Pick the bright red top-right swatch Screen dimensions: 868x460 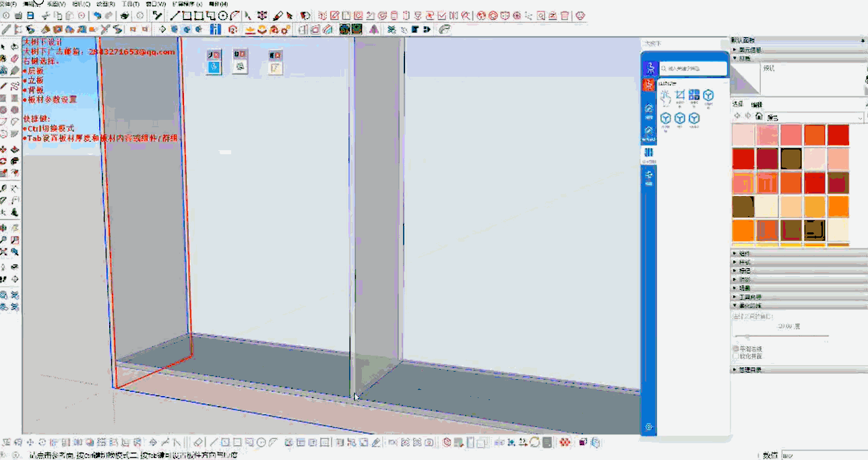tap(838, 135)
